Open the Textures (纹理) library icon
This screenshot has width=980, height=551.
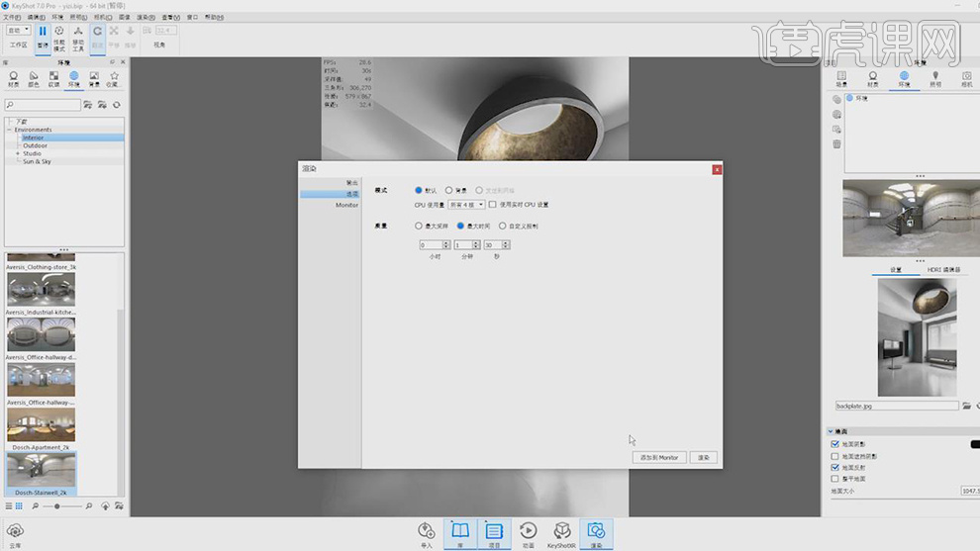pyautogui.click(x=53, y=76)
